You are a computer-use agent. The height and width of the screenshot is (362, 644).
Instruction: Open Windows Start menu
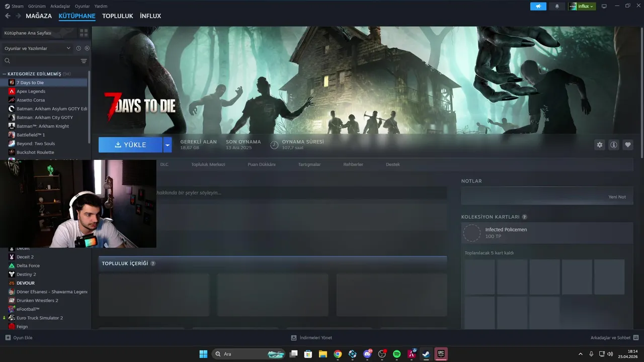(203, 354)
